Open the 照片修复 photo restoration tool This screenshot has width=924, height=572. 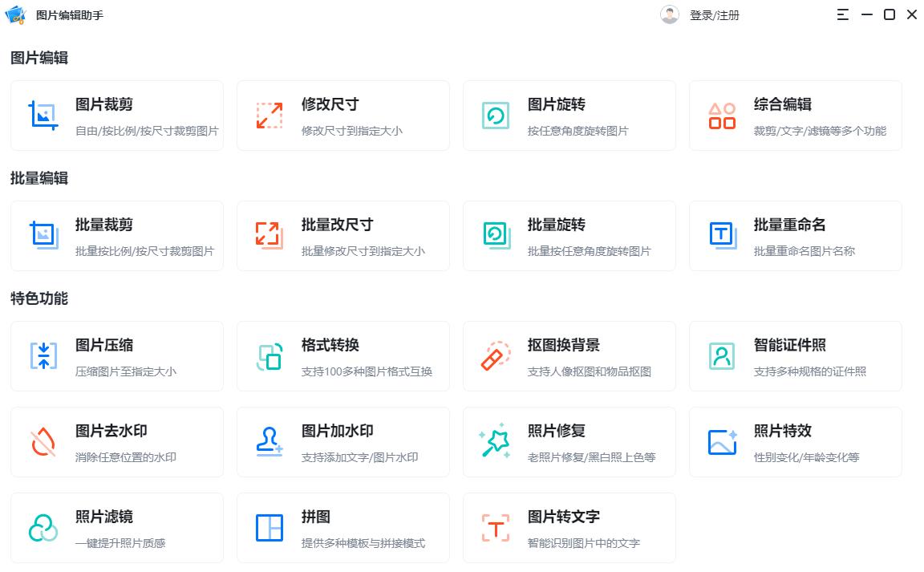pyautogui.click(x=569, y=442)
